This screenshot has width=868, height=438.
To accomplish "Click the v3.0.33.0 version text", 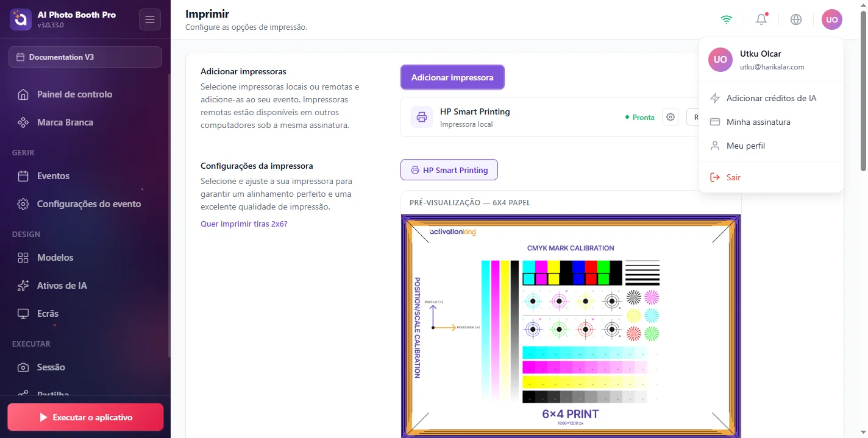I will coord(51,25).
